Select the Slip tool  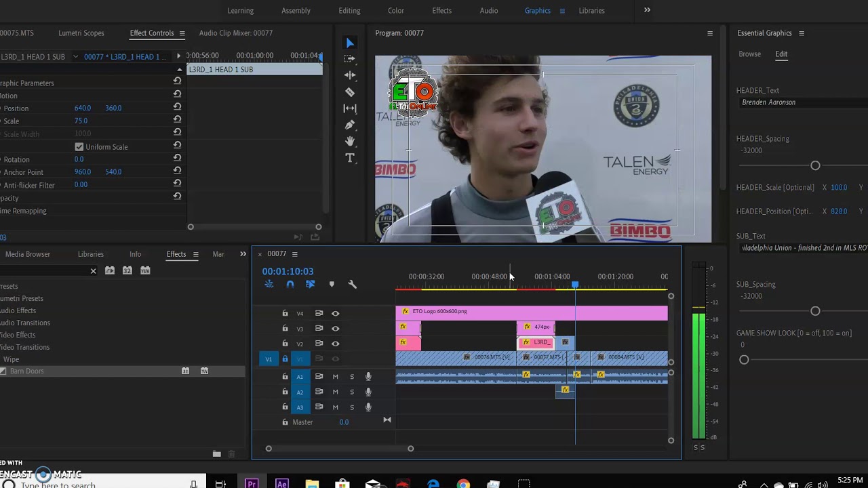tap(350, 108)
